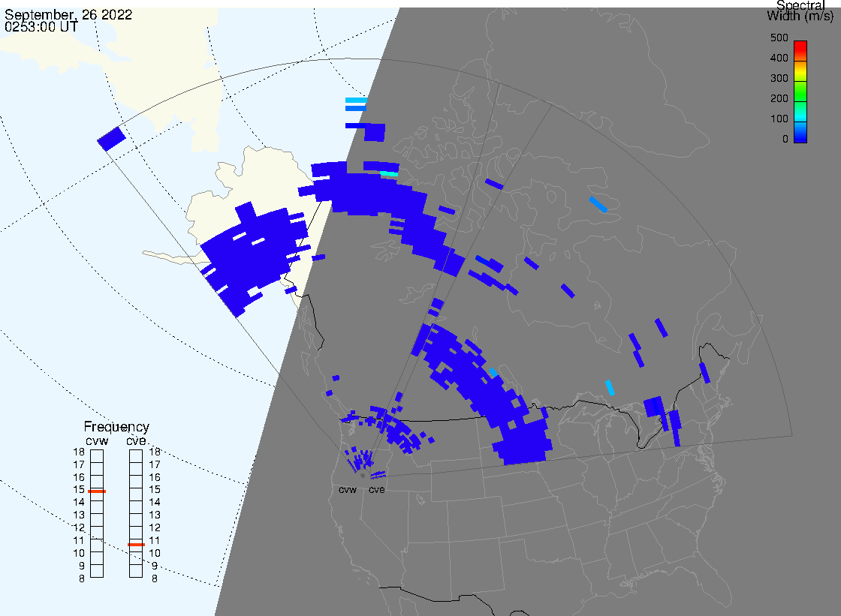Click the '0' value on the color scale
The height and width of the screenshot is (616, 841).
tap(785, 140)
